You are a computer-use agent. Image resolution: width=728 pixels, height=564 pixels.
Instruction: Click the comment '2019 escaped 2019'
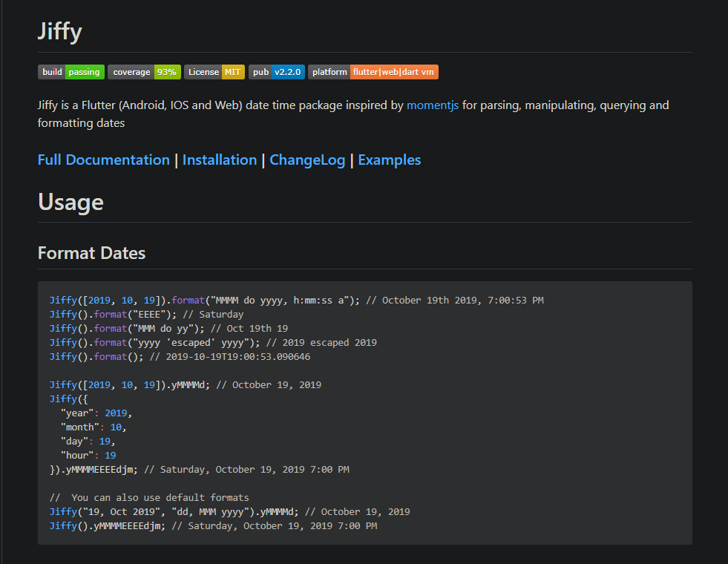[x=321, y=343]
